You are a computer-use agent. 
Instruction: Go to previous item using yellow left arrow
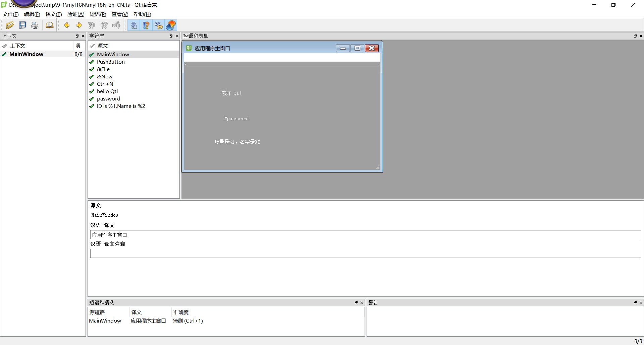click(67, 25)
